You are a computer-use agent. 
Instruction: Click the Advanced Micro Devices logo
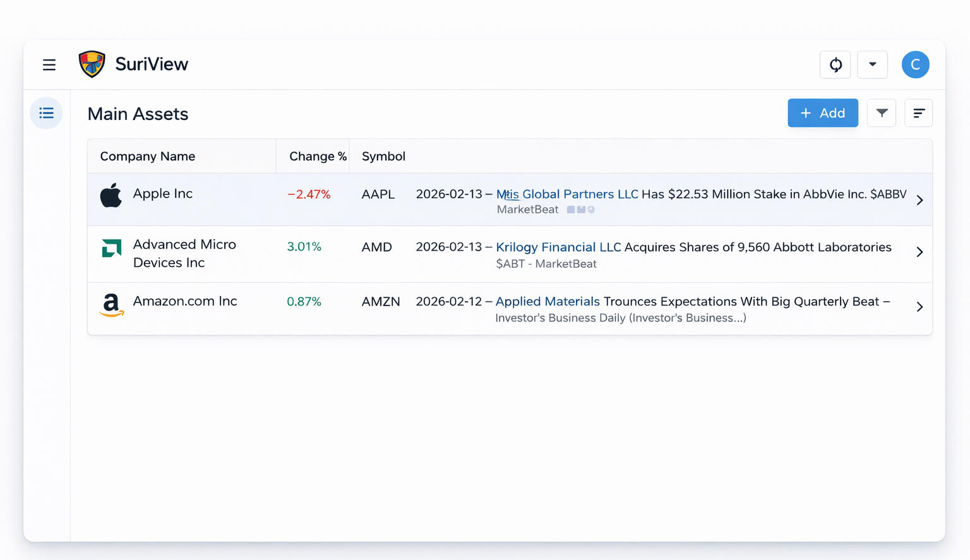coord(112,248)
